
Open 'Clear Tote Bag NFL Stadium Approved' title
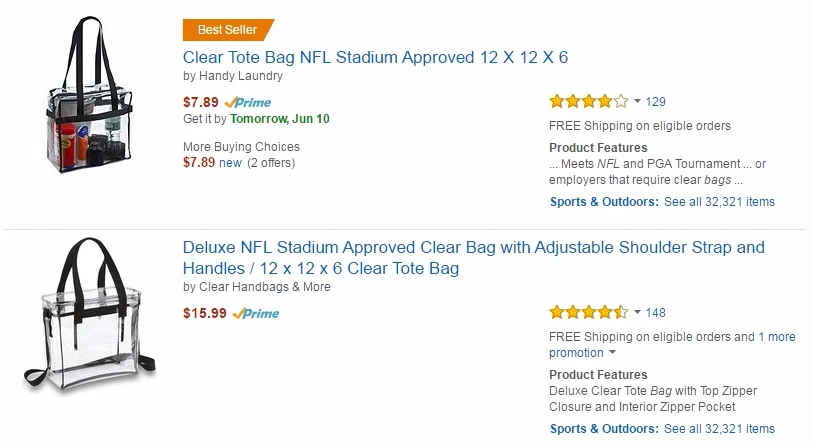[375, 57]
